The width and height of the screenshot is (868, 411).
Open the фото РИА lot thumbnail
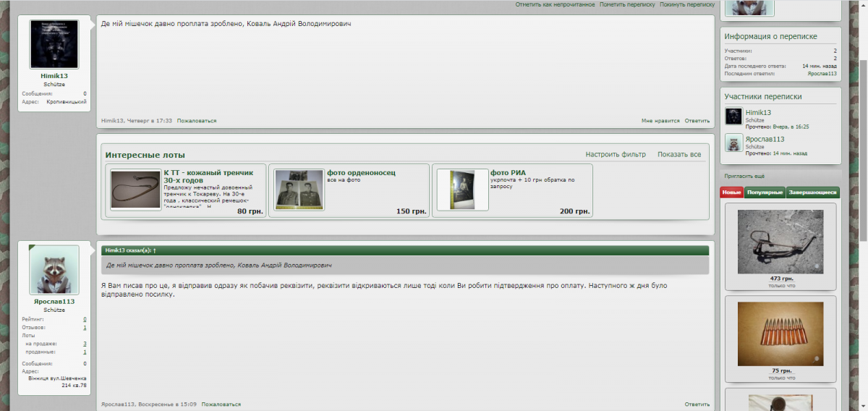click(x=463, y=190)
